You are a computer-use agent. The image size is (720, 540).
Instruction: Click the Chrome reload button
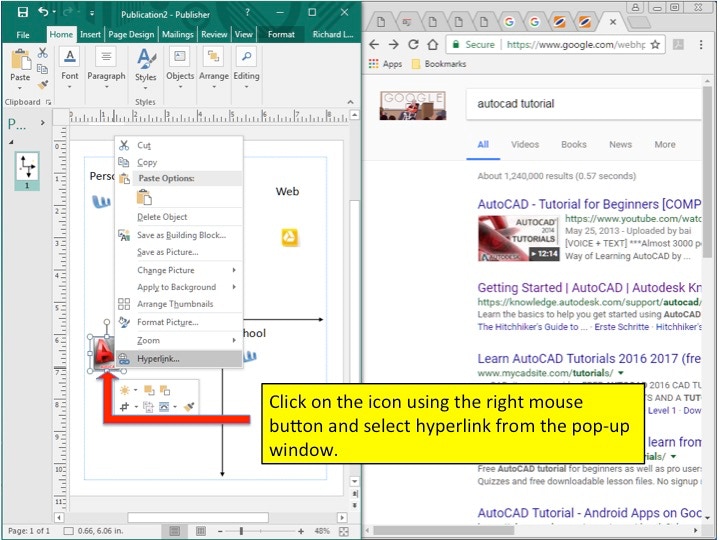tap(413, 45)
